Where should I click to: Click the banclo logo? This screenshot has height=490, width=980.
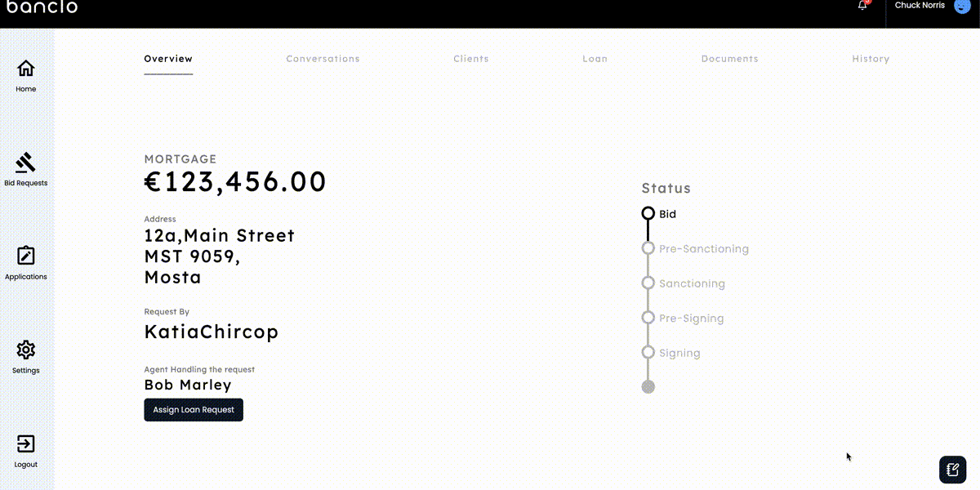pos(42,7)
